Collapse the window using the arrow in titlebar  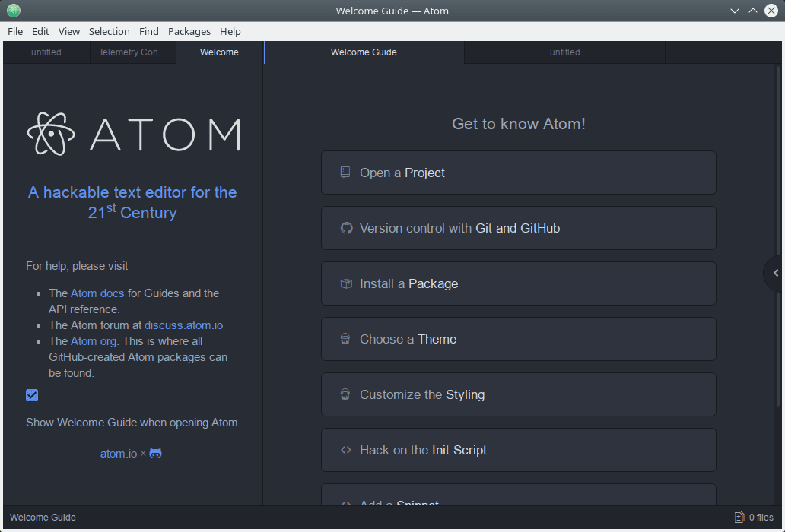(734, 11)
